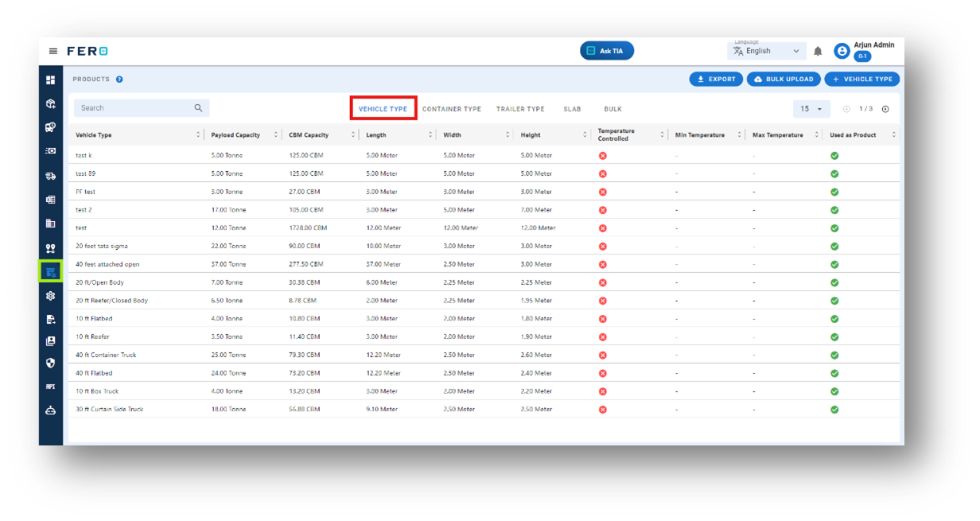Open the hamburger menu beside FERO logo
This screenshot has height=521, width=980.
(x=53, y=51)
